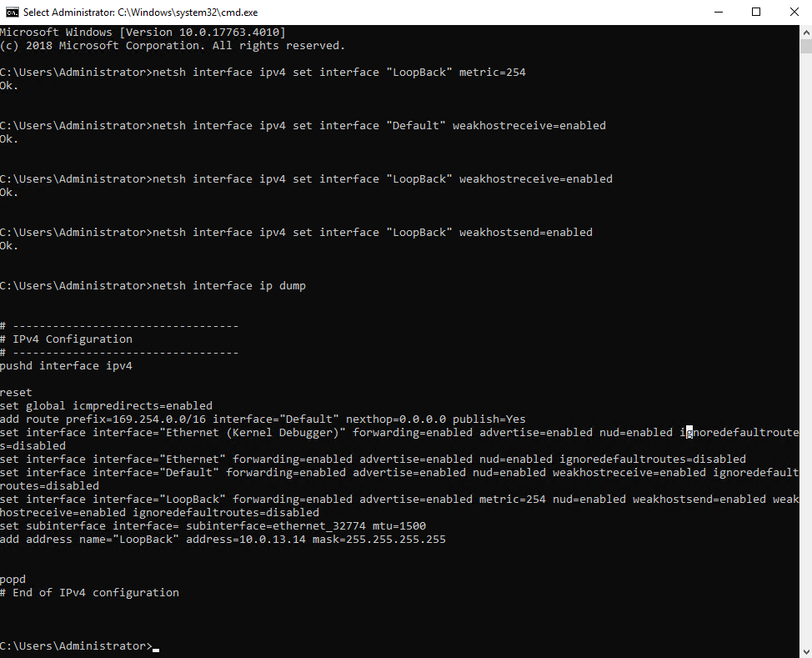Click the highlighted character in 'ignoredefaultroutes'
Viewport: 812px width, 658px height.
(688, 432)
